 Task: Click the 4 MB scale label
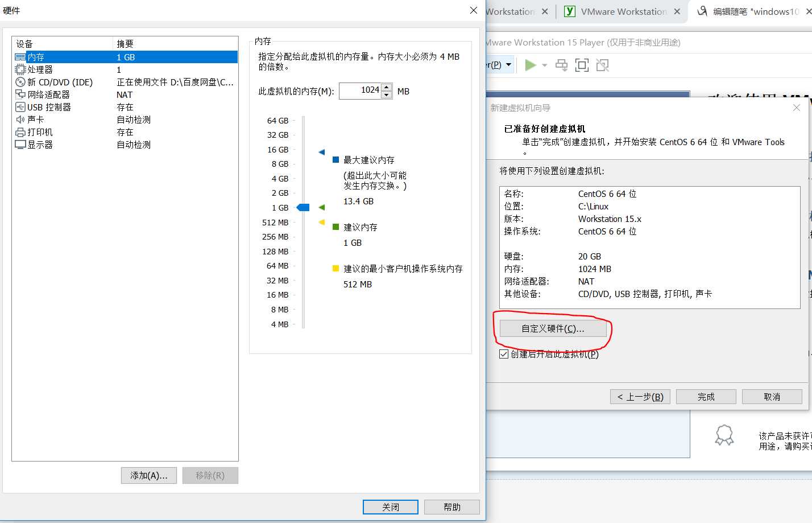(x=280, y=324)
